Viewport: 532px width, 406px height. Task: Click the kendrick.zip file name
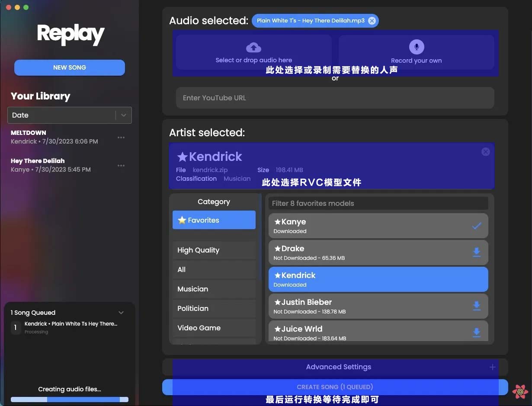coord(210,170)
